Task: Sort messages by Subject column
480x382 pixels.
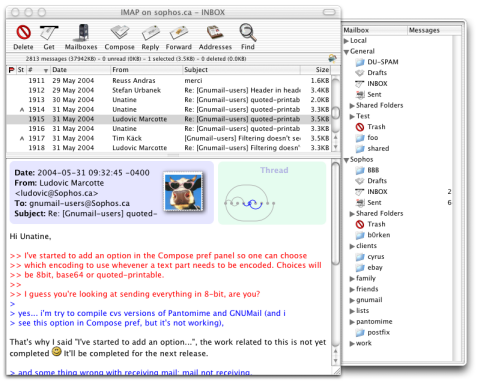Action: (241, 70)
